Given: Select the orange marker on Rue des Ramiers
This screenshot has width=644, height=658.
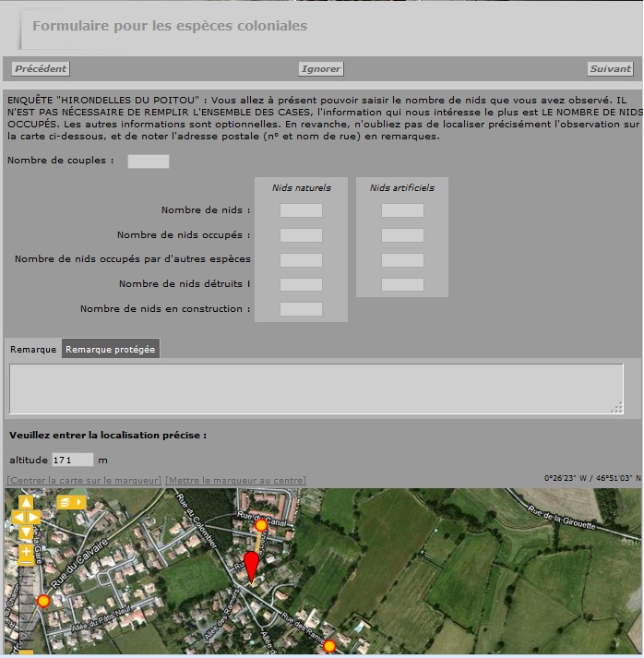Looking at the screenshot, I should (329, 646).
